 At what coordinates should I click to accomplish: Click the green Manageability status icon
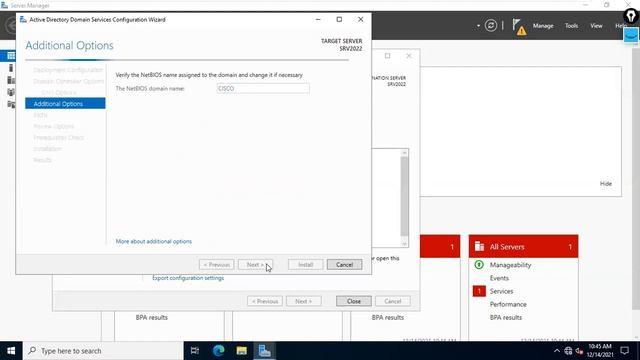479,265
